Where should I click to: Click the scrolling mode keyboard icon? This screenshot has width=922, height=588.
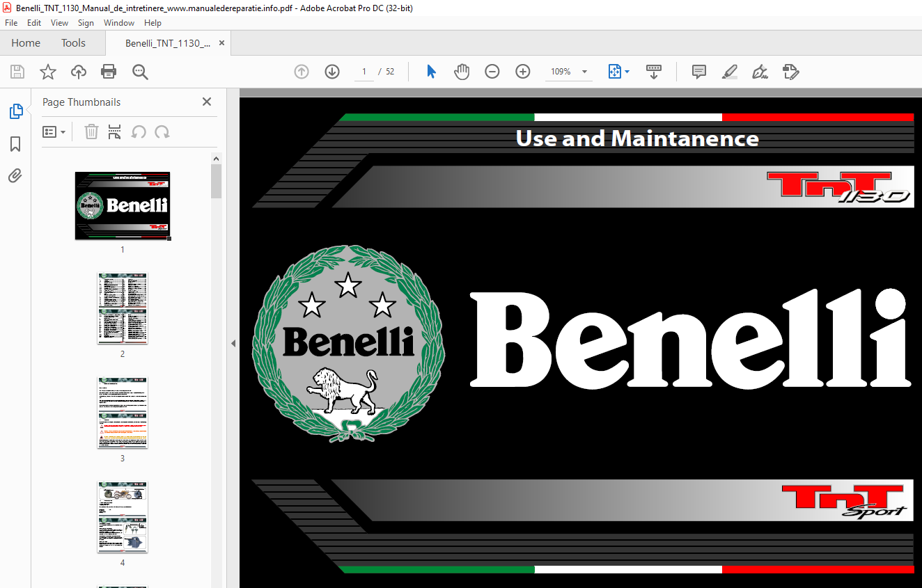pos(654,72)
